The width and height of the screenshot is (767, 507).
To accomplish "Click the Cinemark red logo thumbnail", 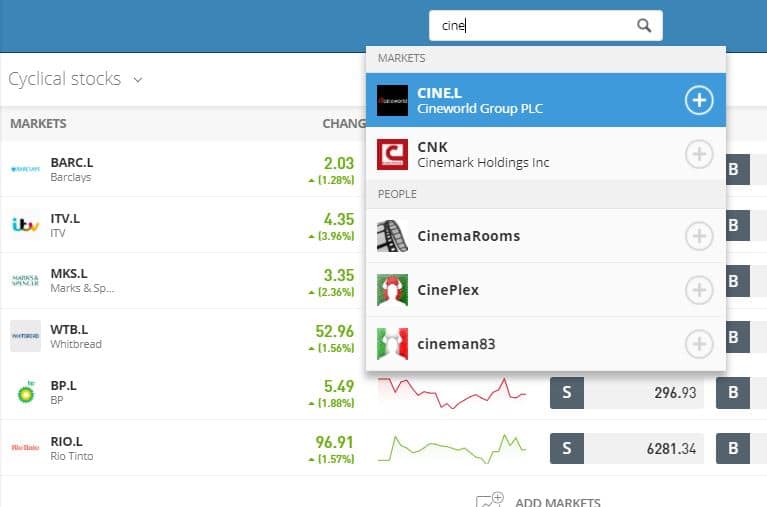I will point(392,154).
